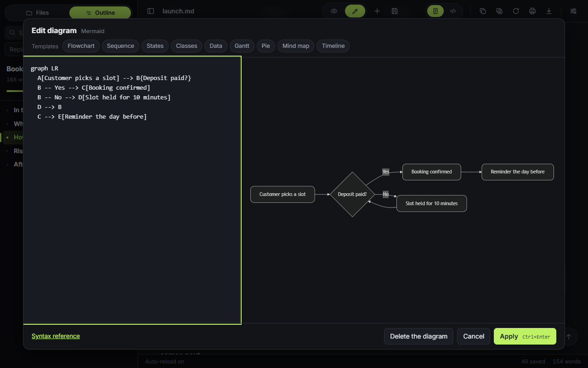The image size is (588, 368).
Task: Pick the Data template chip
Action: coord(216,46)
